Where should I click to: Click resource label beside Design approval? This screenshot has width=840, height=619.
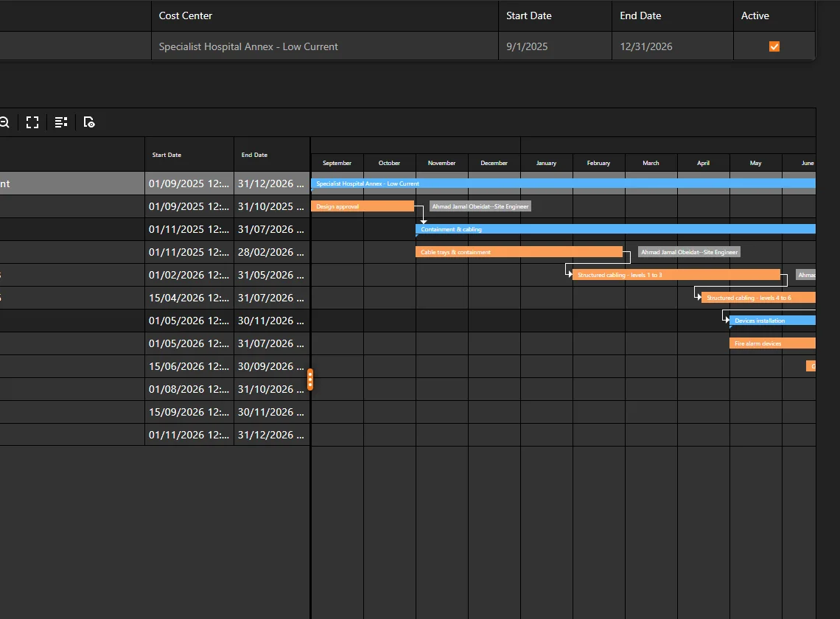pos(480,206)
